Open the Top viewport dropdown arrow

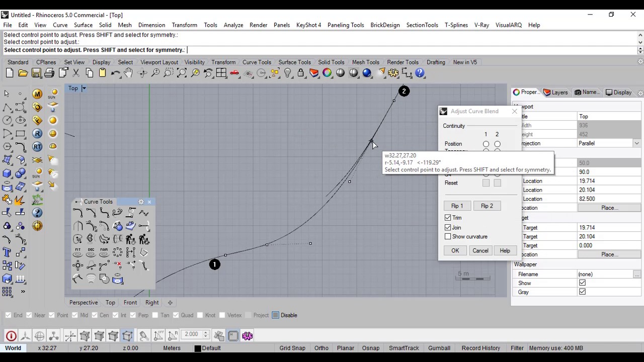[84, 88]
